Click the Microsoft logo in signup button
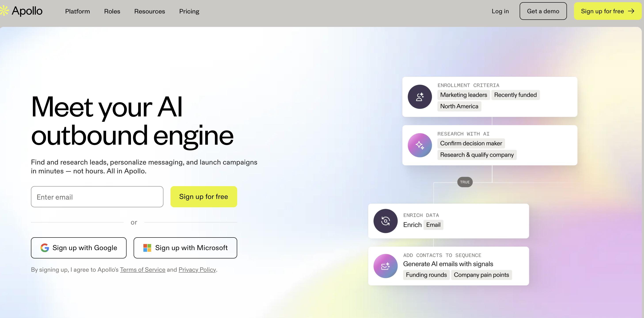 click(147, 248)
